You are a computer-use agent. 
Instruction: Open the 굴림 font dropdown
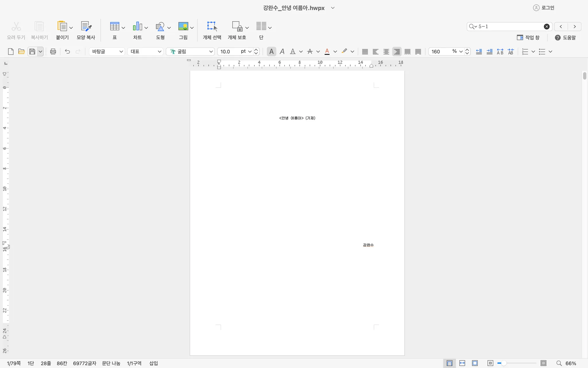pos(211,51)
